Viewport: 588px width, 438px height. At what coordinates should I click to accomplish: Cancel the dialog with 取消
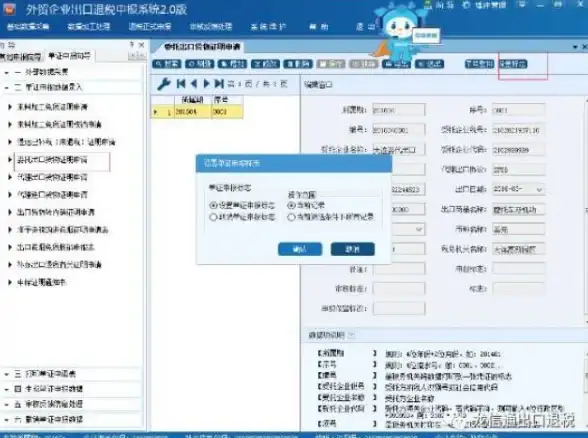(352, 249)
